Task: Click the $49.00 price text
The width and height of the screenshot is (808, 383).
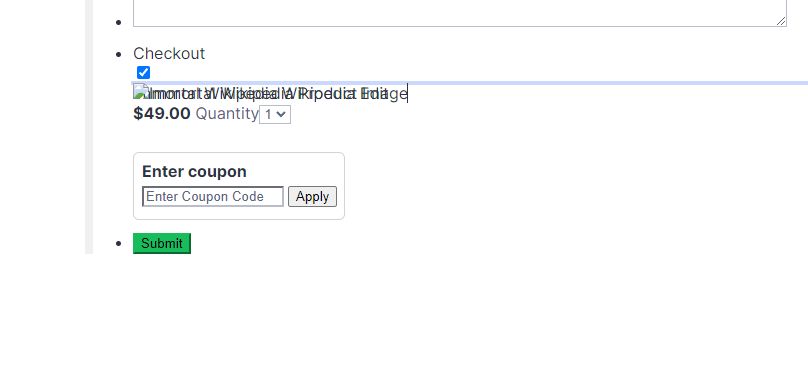Action: point(162,113)
